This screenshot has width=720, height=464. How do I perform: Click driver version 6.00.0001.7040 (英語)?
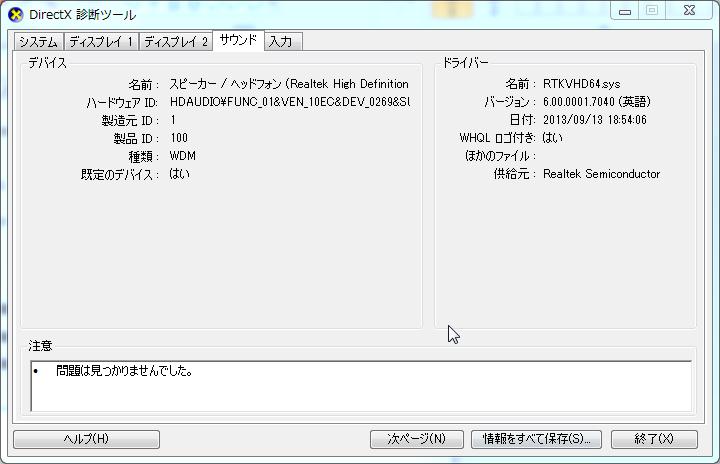[x=596, y=102]
